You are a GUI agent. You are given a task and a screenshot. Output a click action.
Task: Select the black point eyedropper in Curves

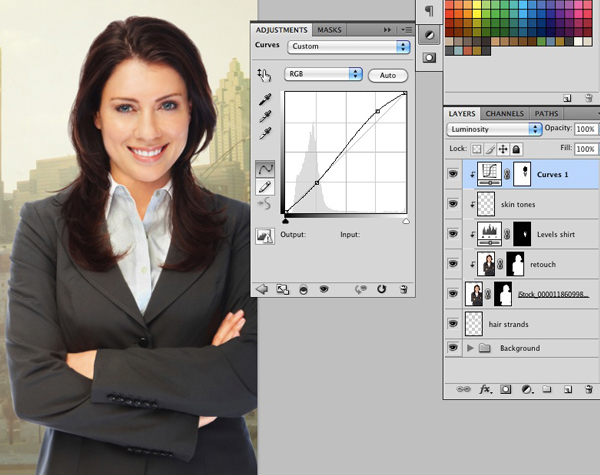(x=265, y=100)
